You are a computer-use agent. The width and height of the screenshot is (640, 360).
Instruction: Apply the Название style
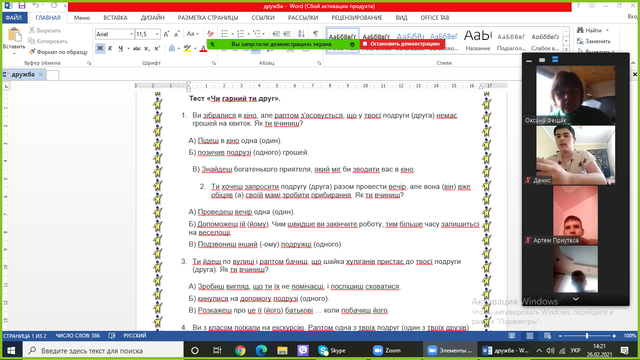tap(478, 40)
